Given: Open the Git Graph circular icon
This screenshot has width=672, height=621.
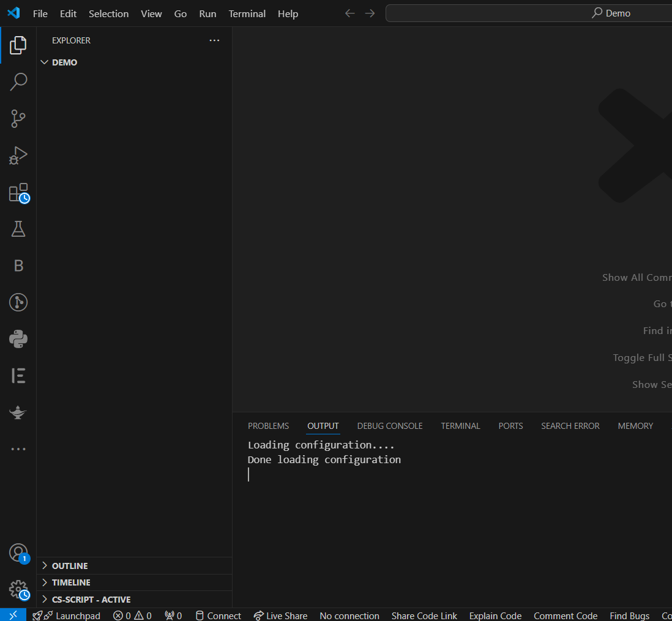Looking at the screenshot, I should [x=18, y=302].
